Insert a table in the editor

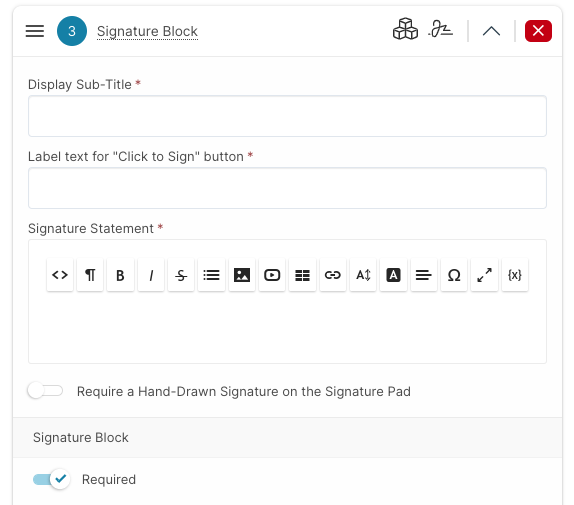[x=302, y=275]
